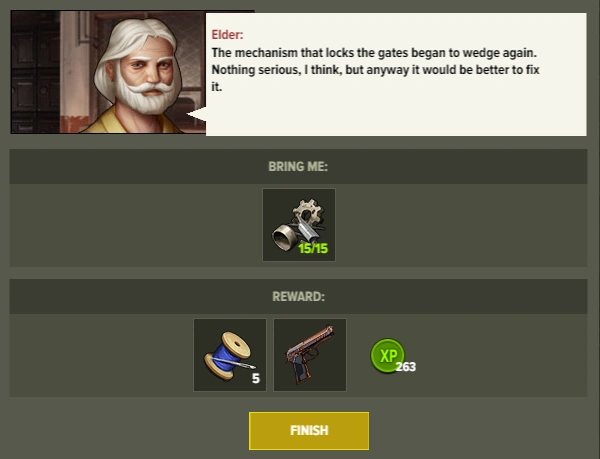The image size is (600, 459).
Task: Click the gear cog in the parts icon
Action: click(x=308, y=213)
